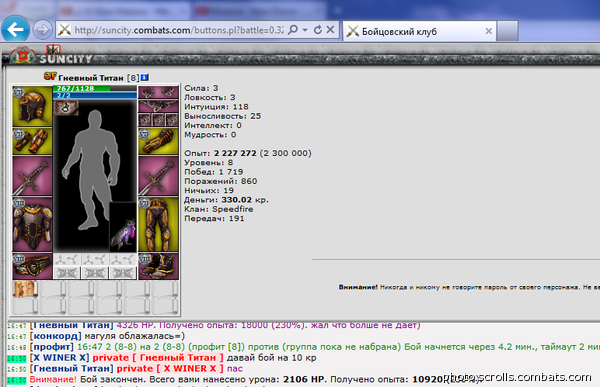Click the X WINER X nickname in chat

(59, 358)
